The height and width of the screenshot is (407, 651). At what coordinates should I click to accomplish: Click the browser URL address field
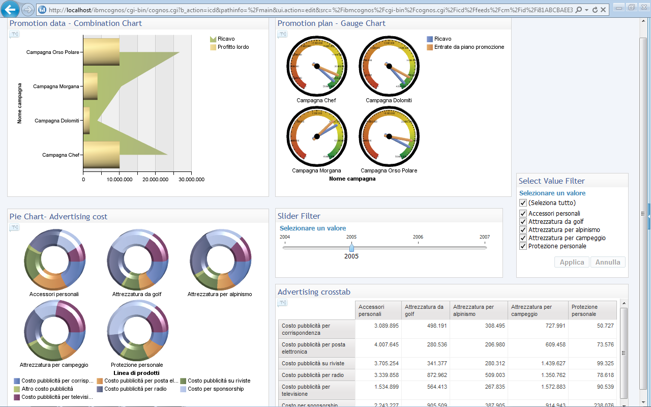coord(300,10)
